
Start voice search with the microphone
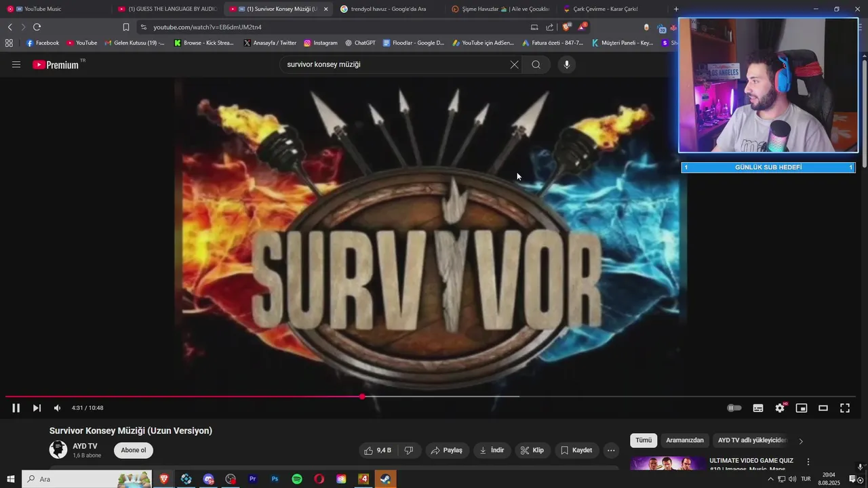click(x=567, y=64)
